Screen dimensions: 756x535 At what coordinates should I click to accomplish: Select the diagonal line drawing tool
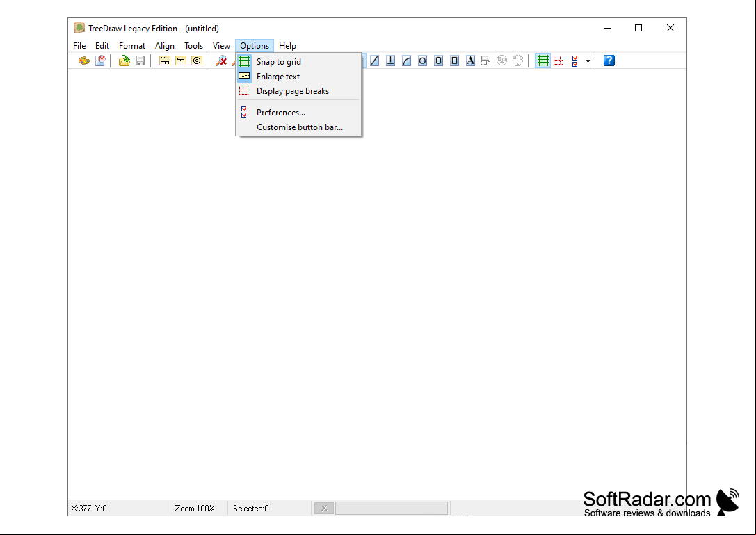(375, 61)
